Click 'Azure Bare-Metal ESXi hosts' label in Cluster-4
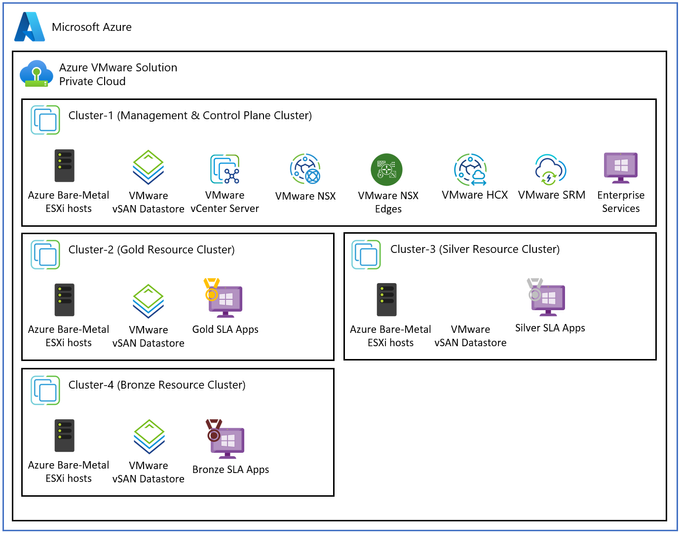This screenshot has width=680, height=533. [x=69, y=472]
